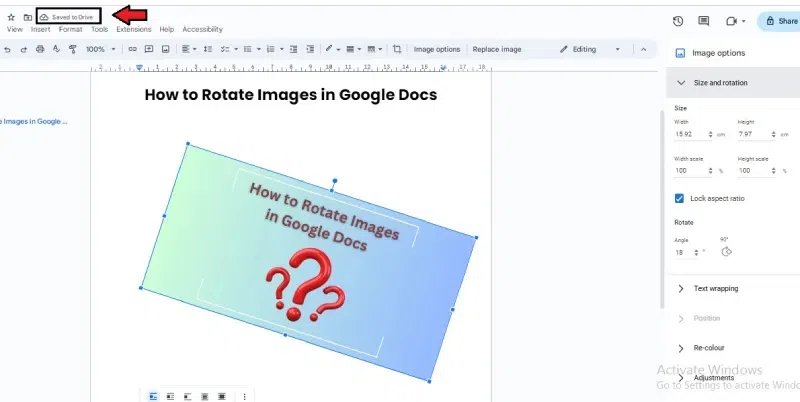Click the Width input field

688,133
